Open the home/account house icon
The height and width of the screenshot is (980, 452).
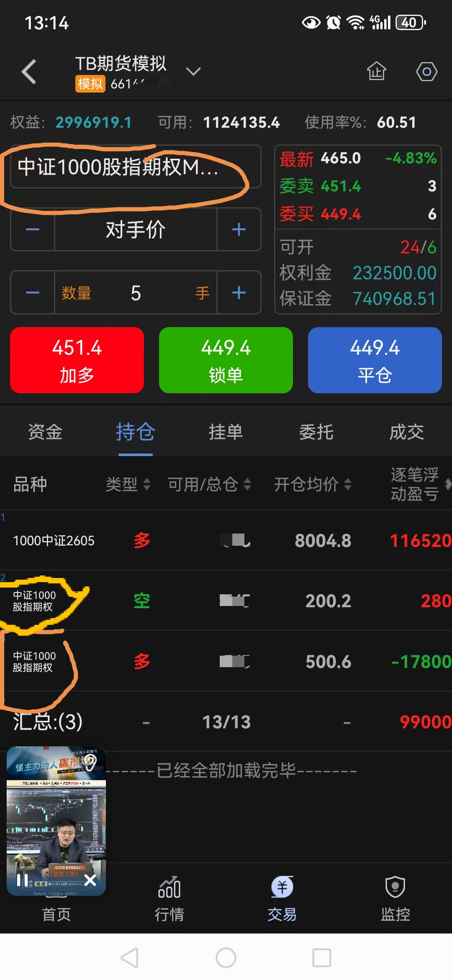coord(376,71)
